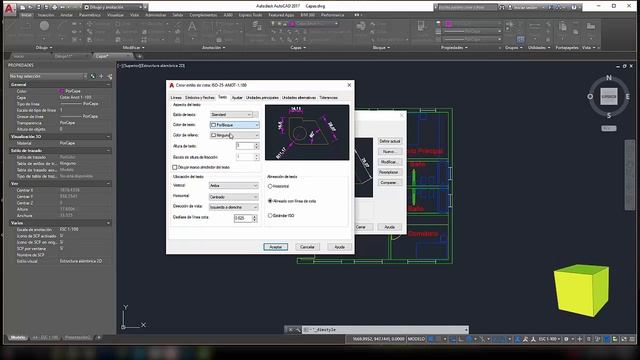Click the Match Properties icon in Propiedades panel
The height and width of the screenshot is (360, 640).
(422, 27)
